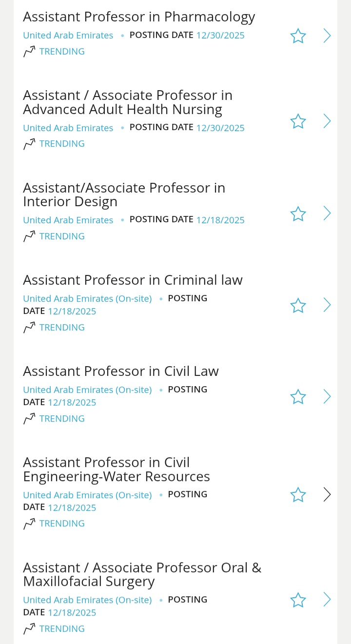The image size is (351, 644).
Task: Click arrow next to Criminal law job
Action: tap(327, 305)
